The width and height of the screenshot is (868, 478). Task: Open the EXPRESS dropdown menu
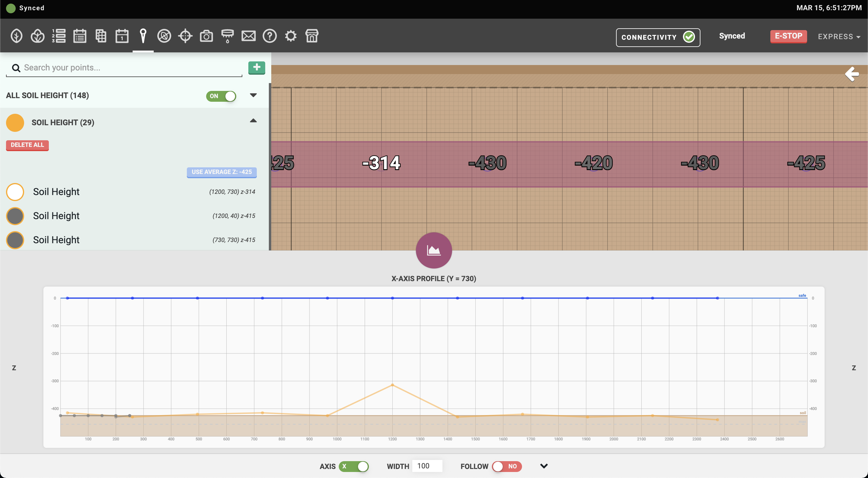pyautogui.click(x=839, y=37)
